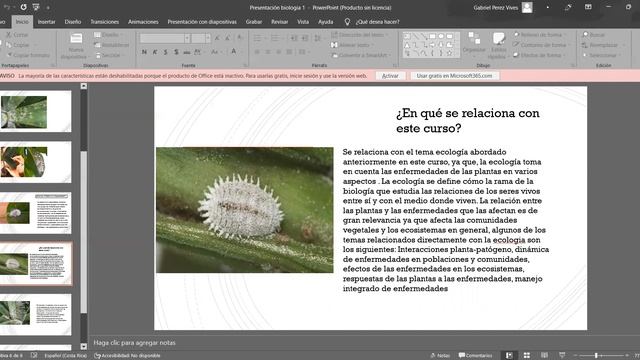Expand Dirección del texto dropdown

360,35
